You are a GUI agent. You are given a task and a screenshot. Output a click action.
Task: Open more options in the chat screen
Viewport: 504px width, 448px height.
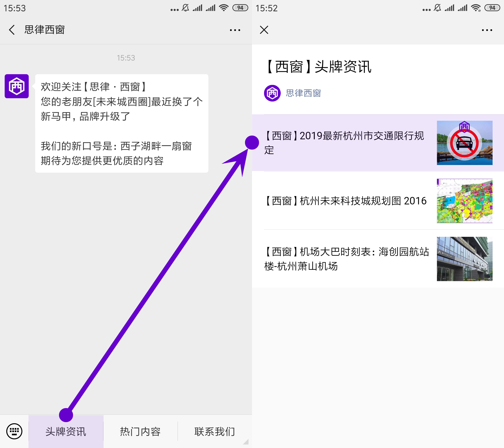(x=234, y=30)
